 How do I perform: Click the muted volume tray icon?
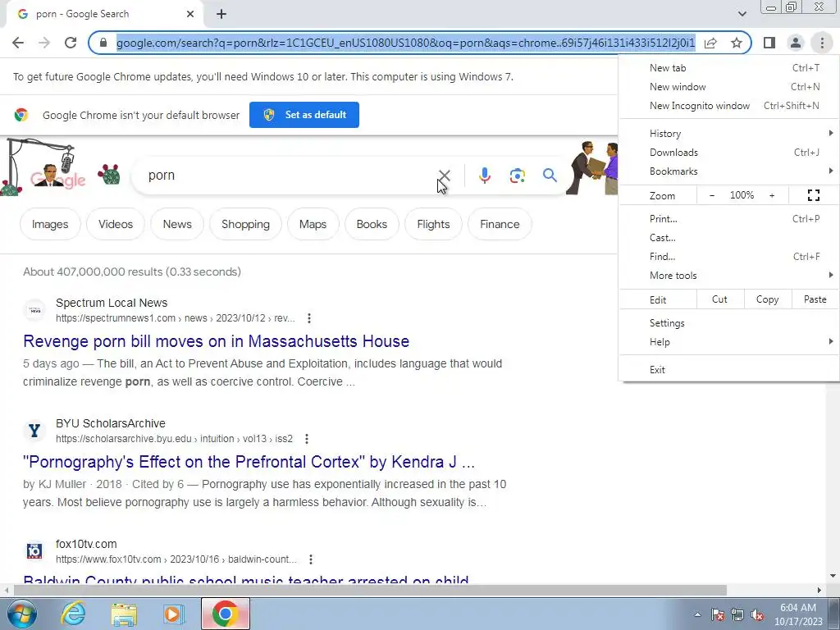tap(756, 615)
